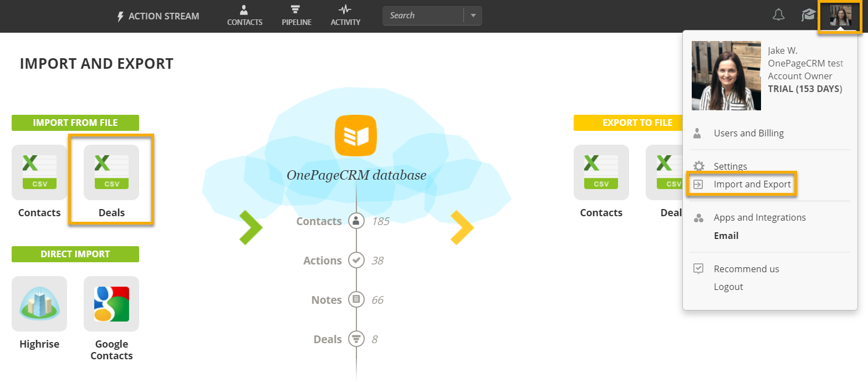Viewport: 868px width, 382px height.
Task: Expand the Search dropdown arrow
Action: 473,16
